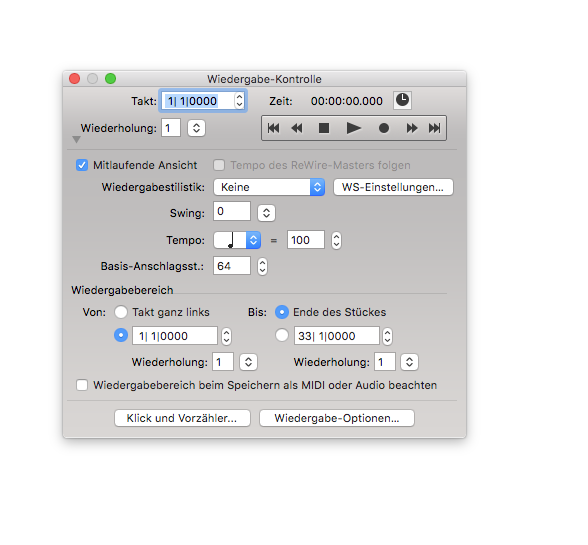588x545 pixels.
Task: Click the WS-Einstellungen button
Action: pyautogui.click(x=393, y=187)
